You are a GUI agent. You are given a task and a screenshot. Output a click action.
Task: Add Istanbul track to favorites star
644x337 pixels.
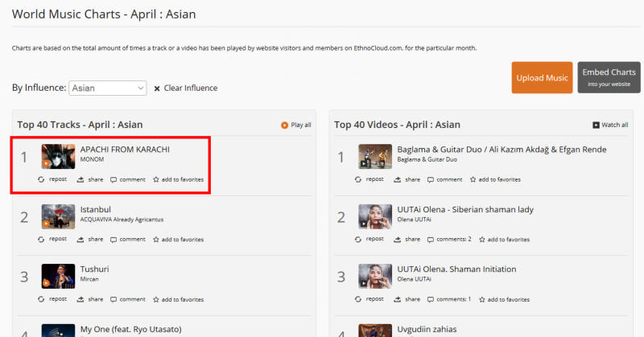pos(156,239)
